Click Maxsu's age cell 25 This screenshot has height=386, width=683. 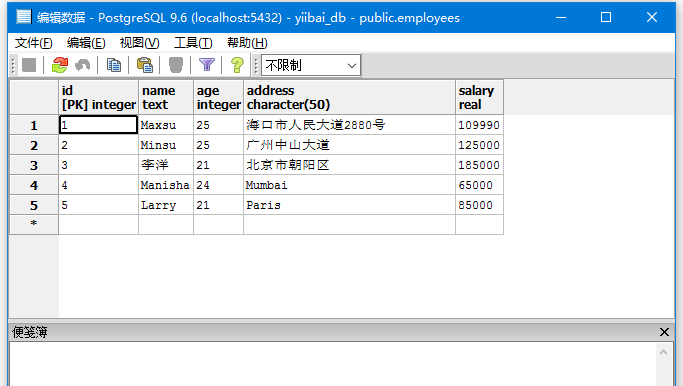pyautogui.click(x=218, y=125)
